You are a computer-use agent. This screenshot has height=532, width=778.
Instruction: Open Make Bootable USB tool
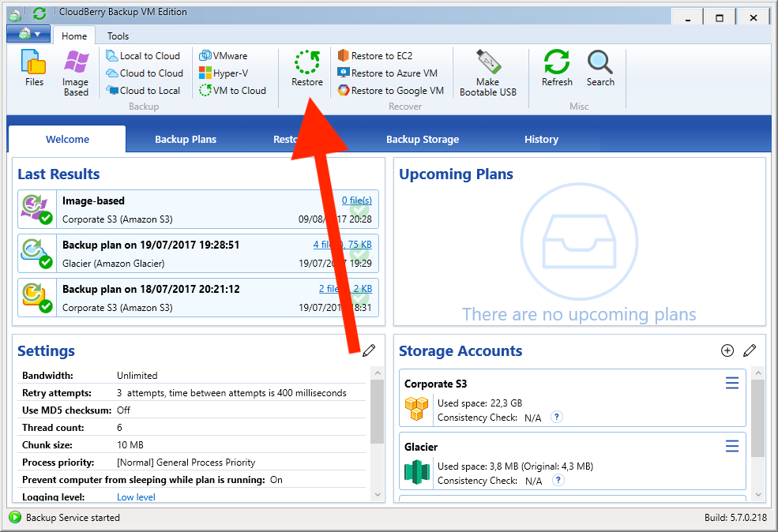click(488, 73)
